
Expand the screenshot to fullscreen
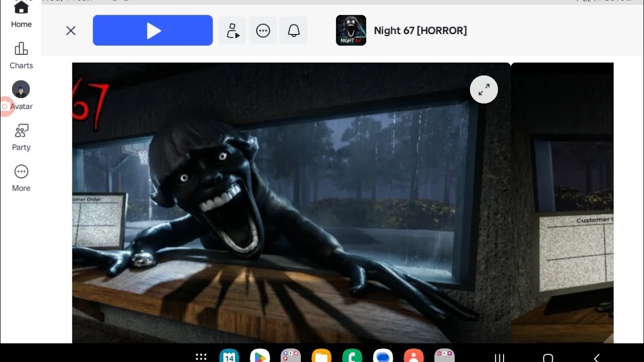coord(484,89)
